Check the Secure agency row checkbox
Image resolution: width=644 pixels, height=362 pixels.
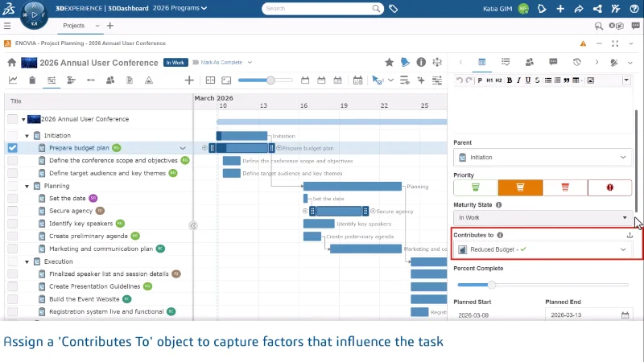tap(12, 211)
